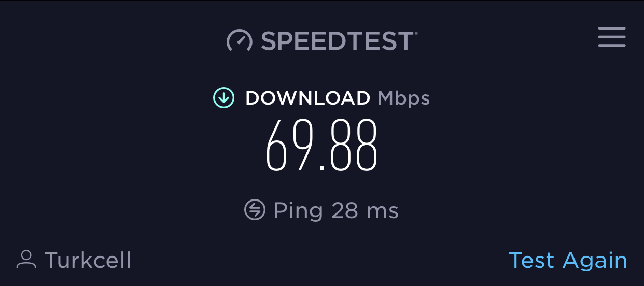Image resolution: width=644 pixels, height=286 pixels.
Task: Click the digits 69 of the speed
Action: 290,146
